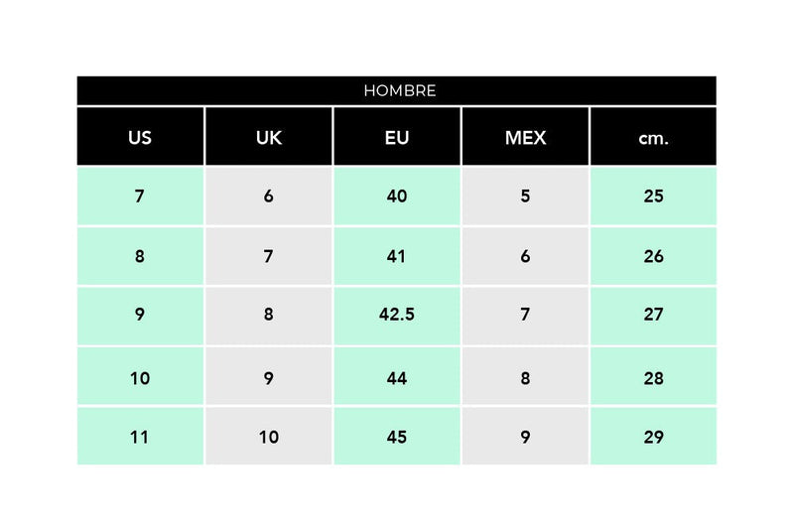Click US size 7 cell
794x532 pixels.
(x=140, y=196)
